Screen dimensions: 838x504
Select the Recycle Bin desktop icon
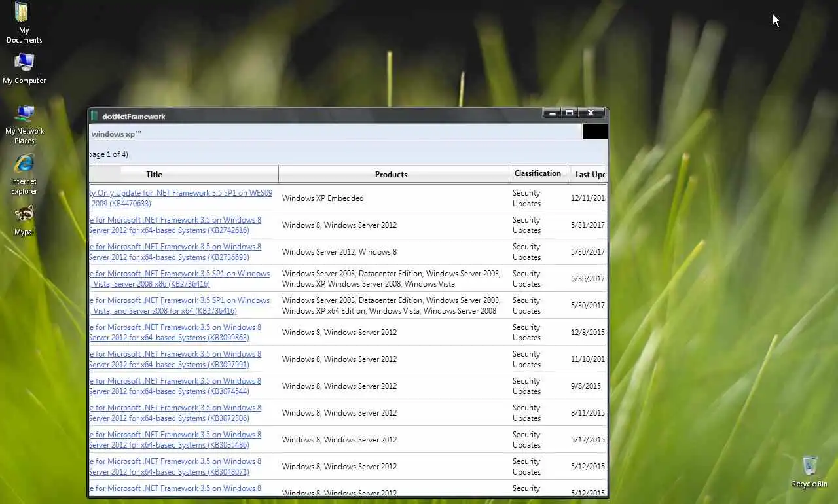[x=809, y=471]
